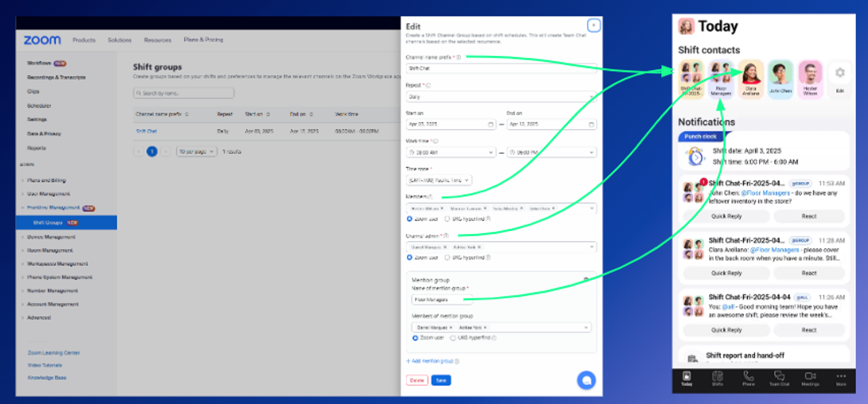868x404 pixels.
Task: Open Resources menu in Zoom header
Action: click(157, 40)
